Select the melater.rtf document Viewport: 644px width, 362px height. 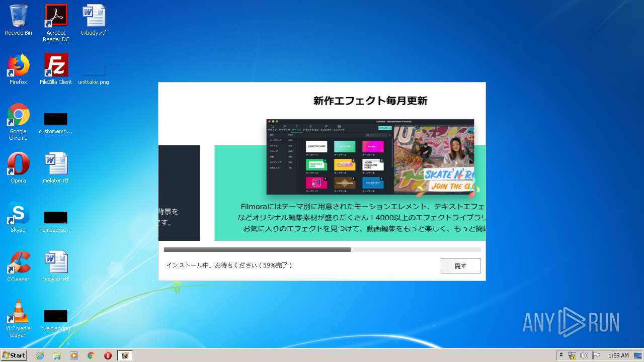(56, 168)
